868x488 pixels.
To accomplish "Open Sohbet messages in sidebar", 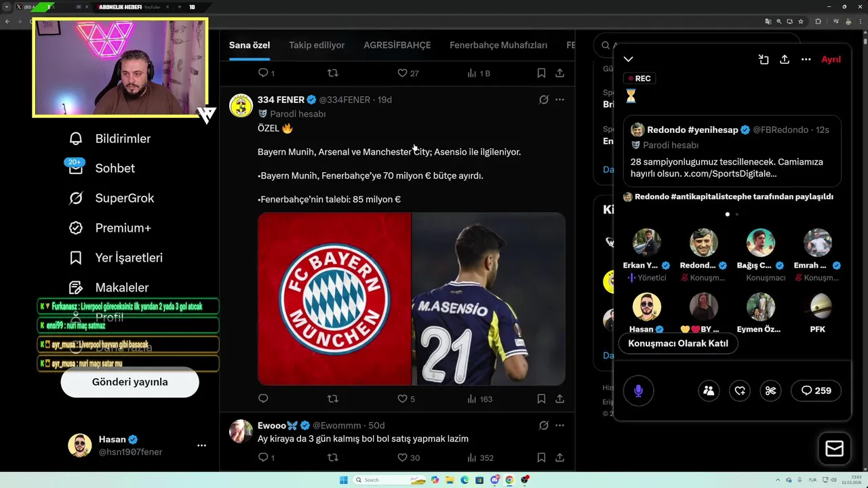I will tap(102, 168).
